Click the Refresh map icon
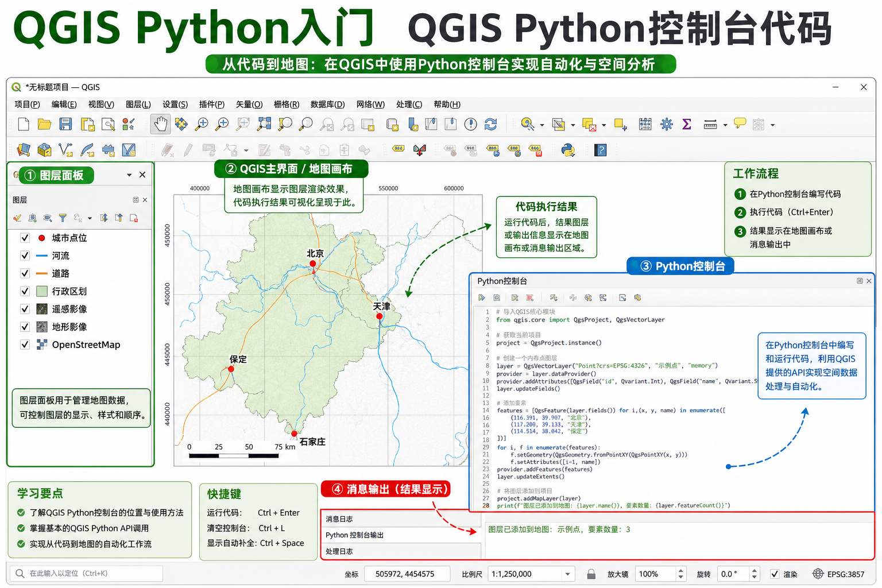The width and height of the screenshot is (882, 588). (x=490, y=124)
